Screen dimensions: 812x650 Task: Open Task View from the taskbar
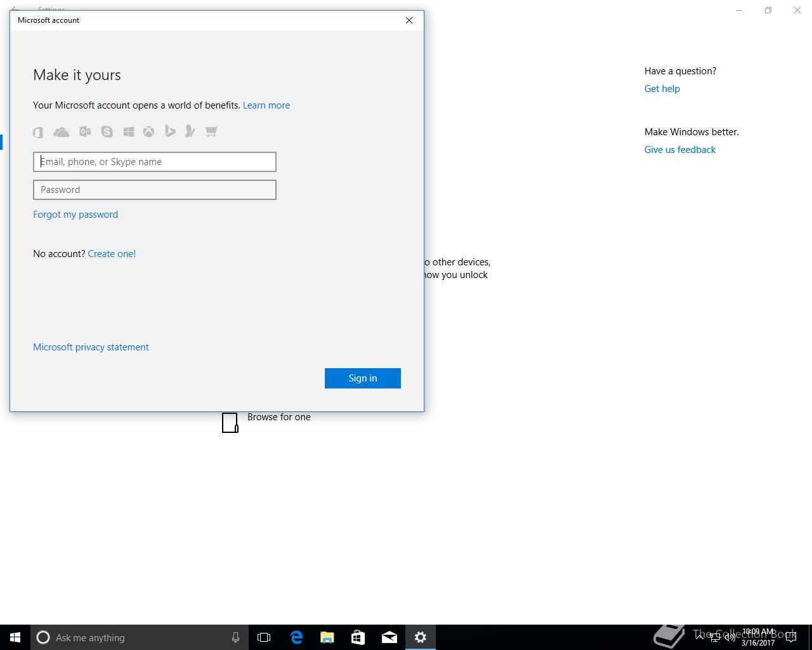[264, 637]
